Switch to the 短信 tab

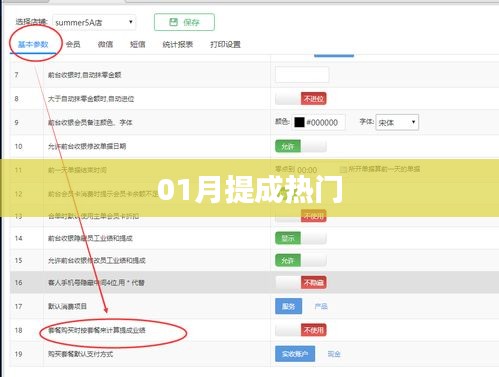click(x=138, y=44)
